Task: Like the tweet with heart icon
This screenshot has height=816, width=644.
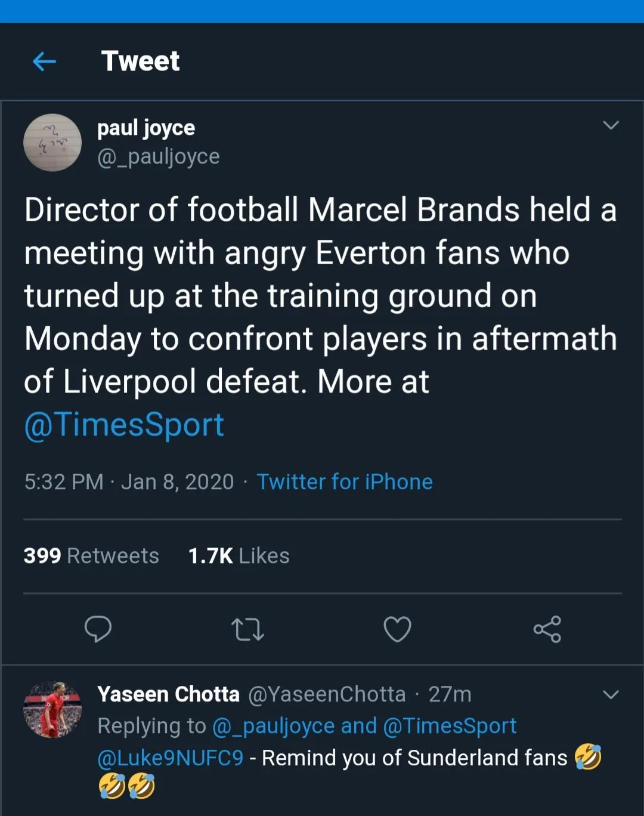Action: pos(397,629)
